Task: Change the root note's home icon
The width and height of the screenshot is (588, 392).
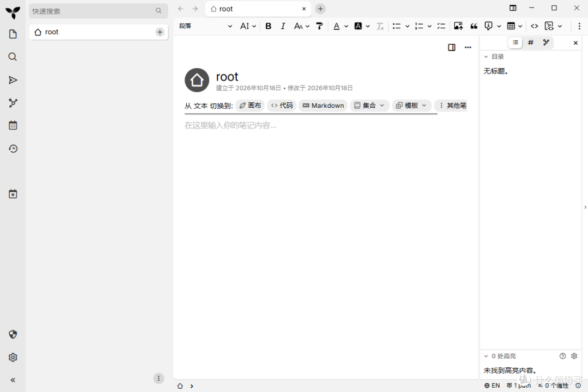Action: (197, 80)
